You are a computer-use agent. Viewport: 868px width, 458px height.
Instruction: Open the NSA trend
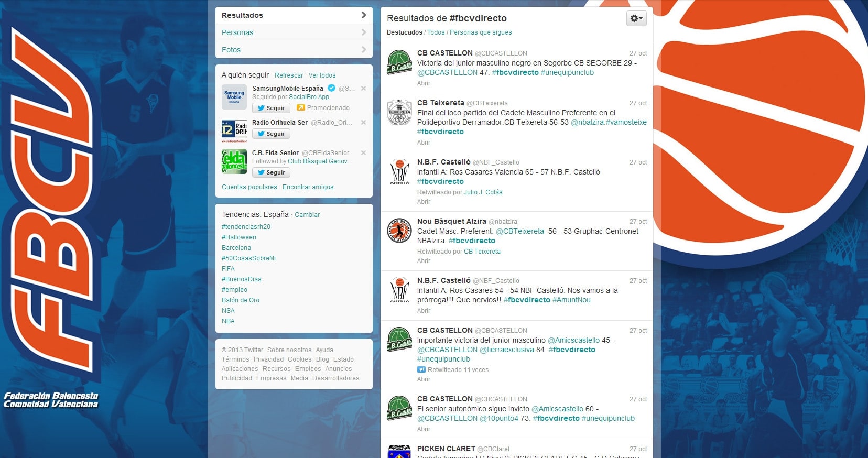pyautogui.click(x=228, y=311)
